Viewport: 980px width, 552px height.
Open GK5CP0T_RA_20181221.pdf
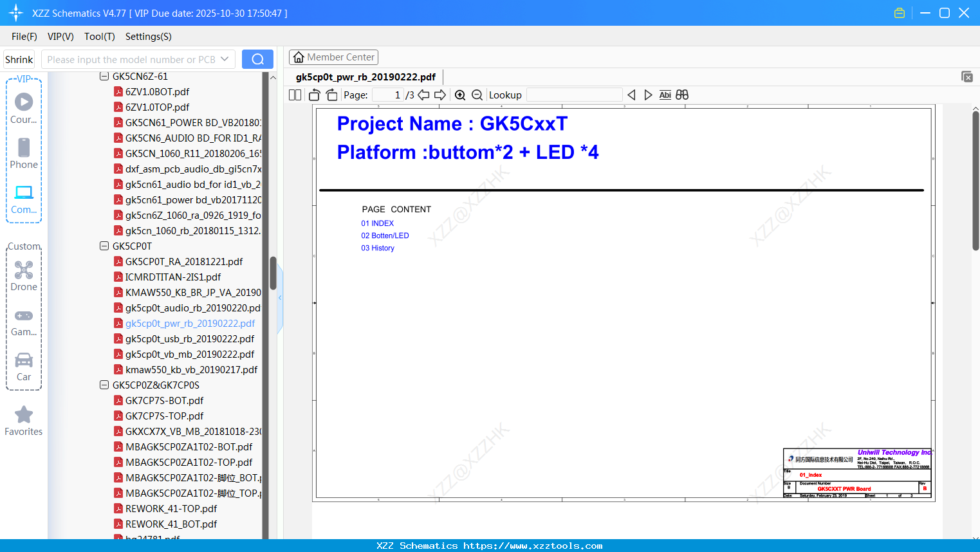[184, 262]
